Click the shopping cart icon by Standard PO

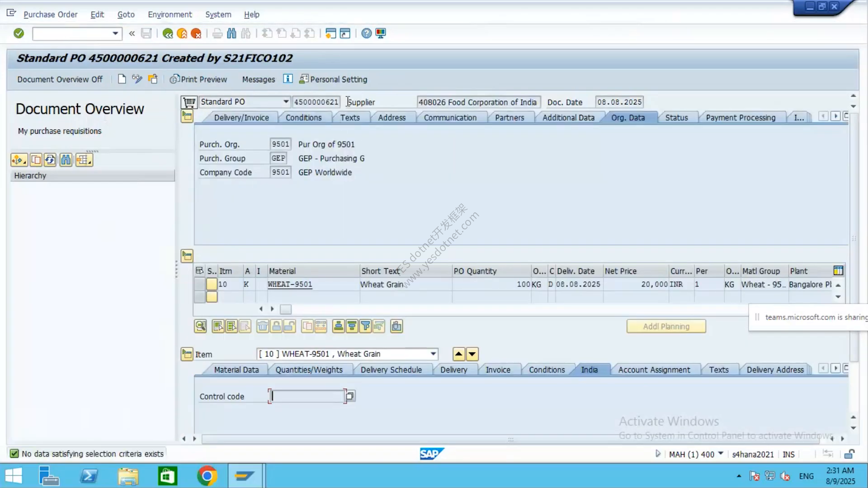(x=189, y=102)
